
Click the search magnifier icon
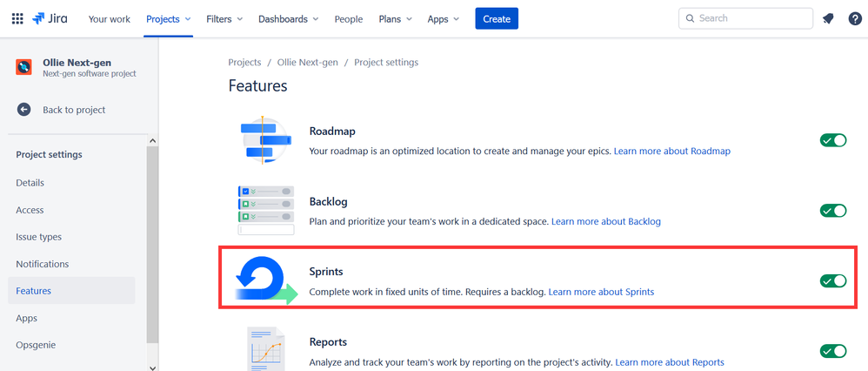[690, 18]
